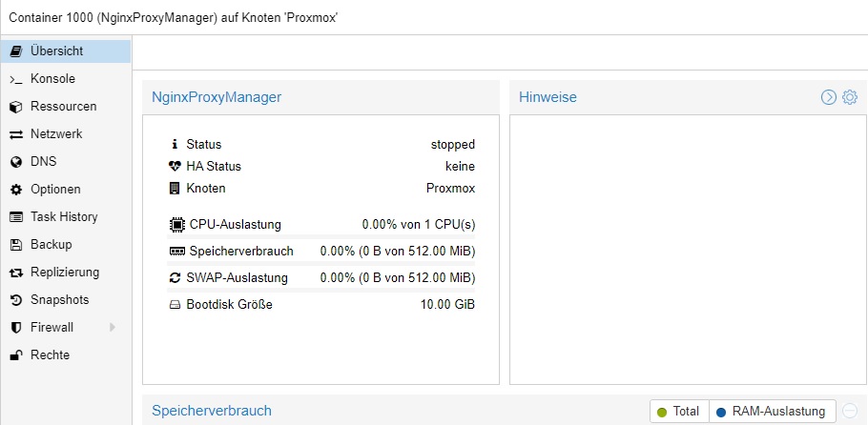Click the Snapshots history icon
This screenshot has width=868, height=425.
(15, 300)
